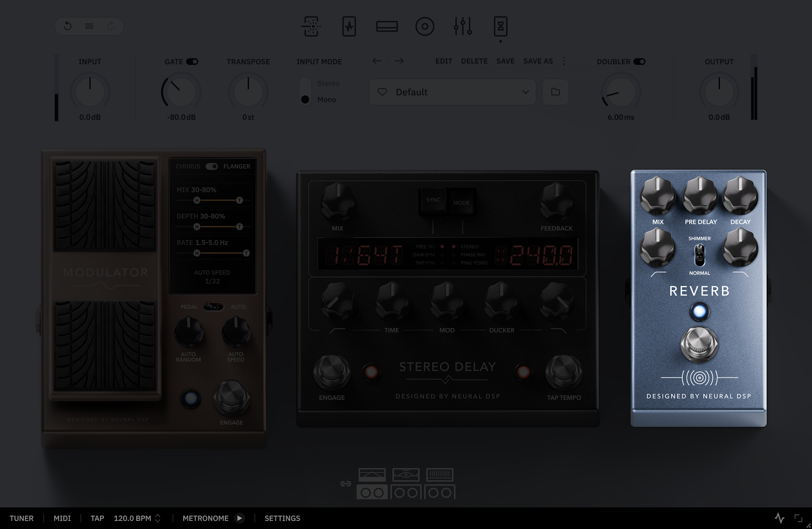Click the Stereo Delay ENGAGE footswitch

(332, 373)
